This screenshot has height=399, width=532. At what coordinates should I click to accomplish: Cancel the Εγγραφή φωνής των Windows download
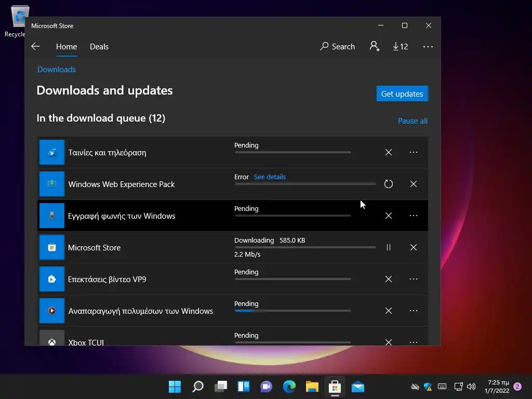[x=389, y=216]
